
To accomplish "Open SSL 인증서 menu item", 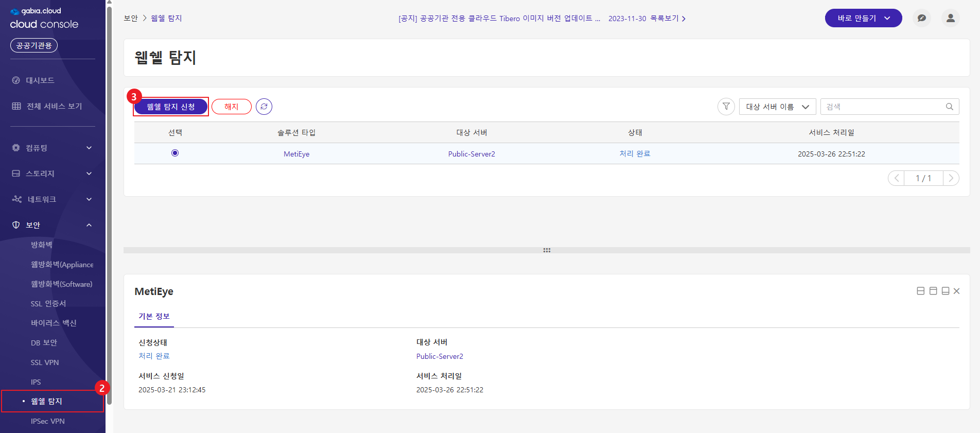I will pyautogui.click(x=48, y=303).
